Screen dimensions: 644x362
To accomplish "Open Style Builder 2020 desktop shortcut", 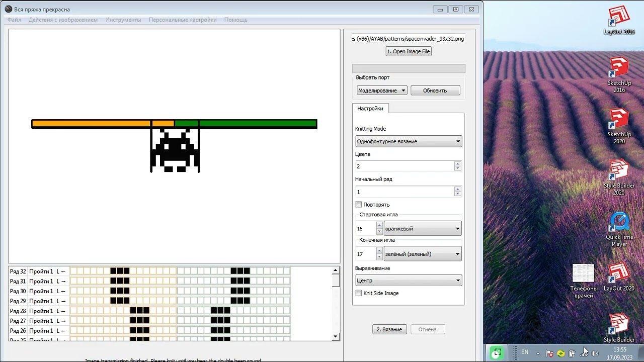I will (619, 177).
